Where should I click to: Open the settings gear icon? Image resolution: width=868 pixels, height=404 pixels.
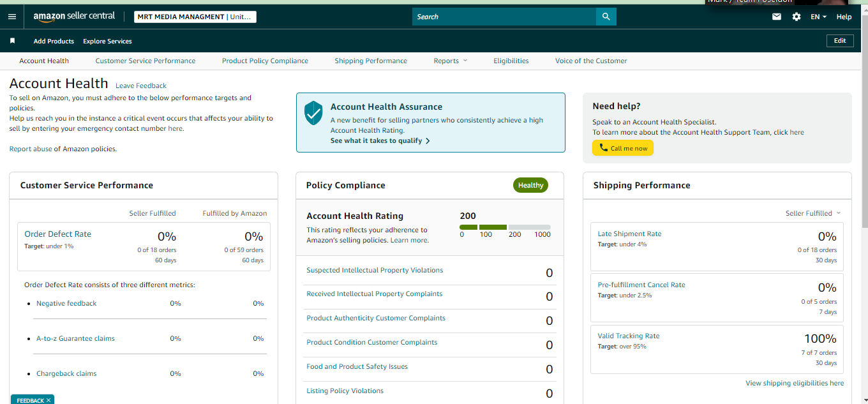tap(797, 17)
